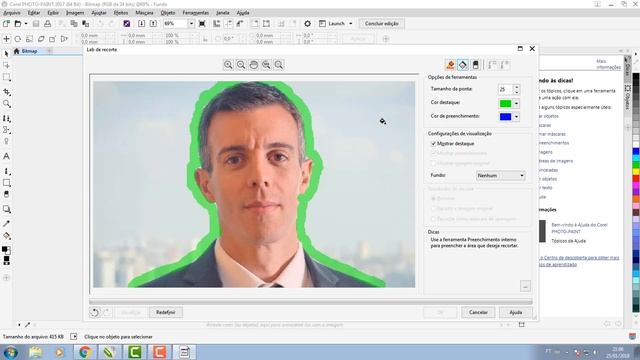640x360 pixels.
Task: Click the zoom out magnifier above the preview
Action: pyautogui.click(x=241, y=65)
